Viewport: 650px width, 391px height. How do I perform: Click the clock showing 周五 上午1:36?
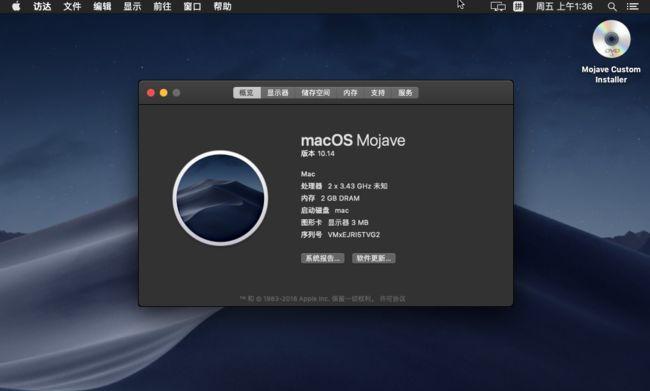(x=564, y=6)
